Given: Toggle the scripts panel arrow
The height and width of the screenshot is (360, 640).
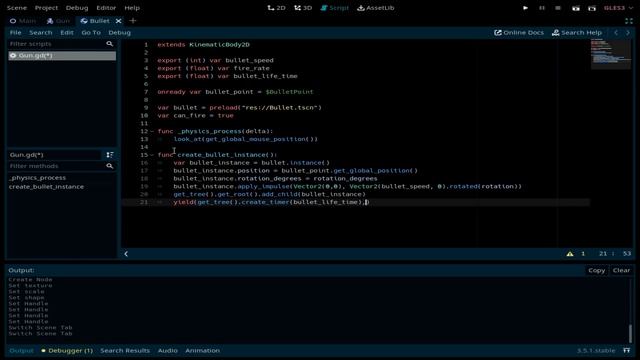Looking at the screenshot, I should pos(126,254).
